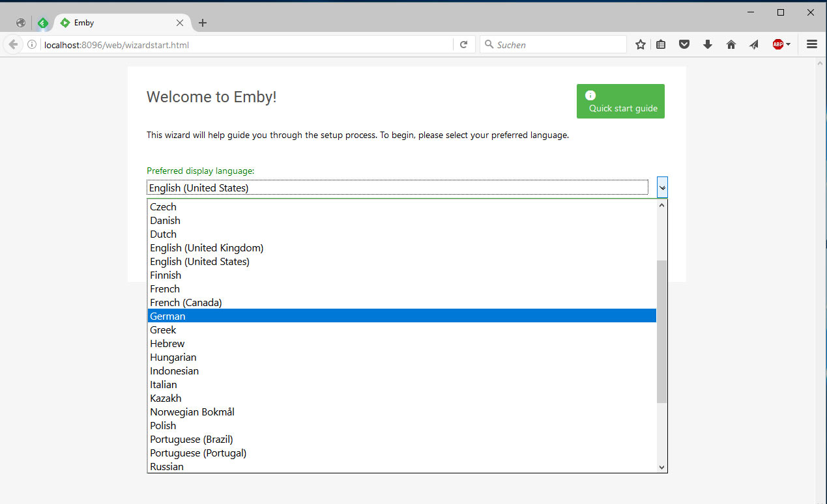Image resolution: width=827 pixels, height=504 pixels.
Task: Pick English (United States) list option
Action: (402, 261)
